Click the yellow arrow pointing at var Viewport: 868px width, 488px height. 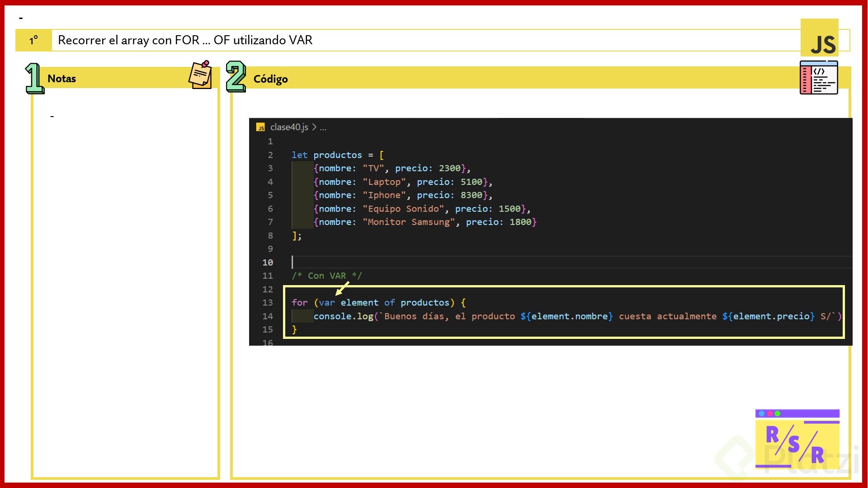pos(342,288)
